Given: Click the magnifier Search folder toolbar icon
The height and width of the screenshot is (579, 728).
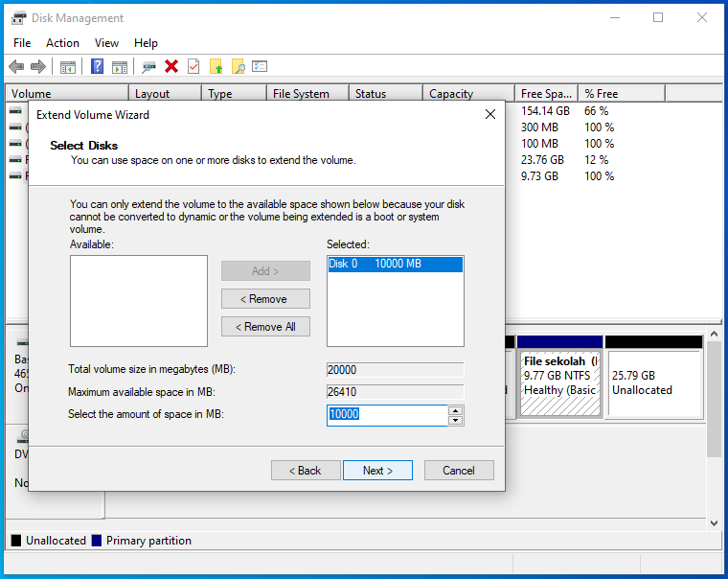Looking at the screenshot, I should 238,67.
